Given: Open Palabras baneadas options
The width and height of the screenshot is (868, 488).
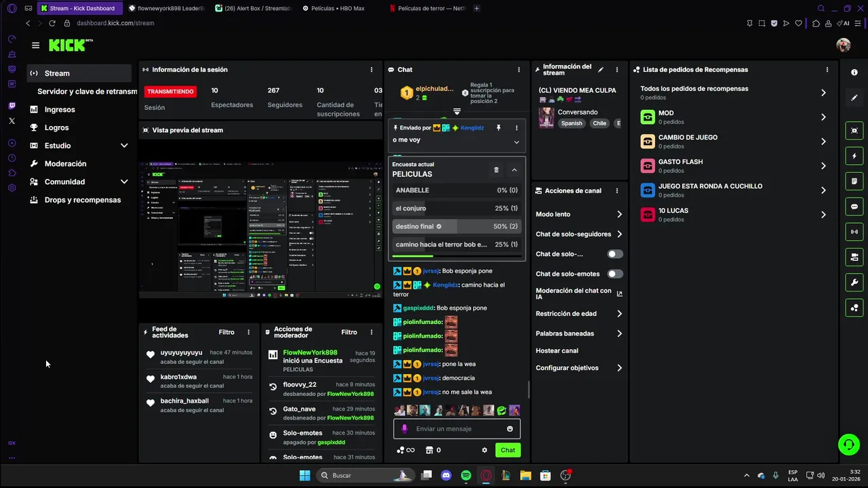Looking at the screenshot, I should pos(619,333).
